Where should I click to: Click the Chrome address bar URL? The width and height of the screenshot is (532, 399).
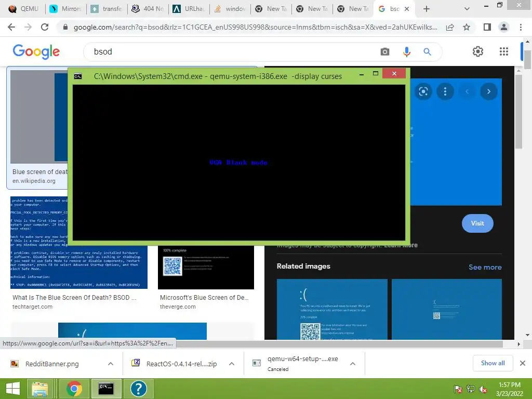(x=255, y=27)
